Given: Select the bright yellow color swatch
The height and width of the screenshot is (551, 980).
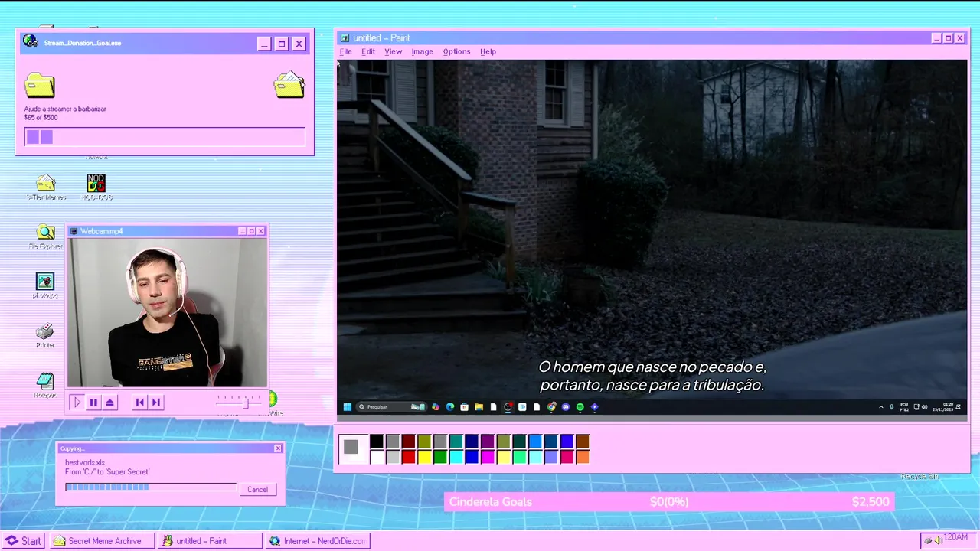Looking at the screenshot, I should [x=424, y=457].
